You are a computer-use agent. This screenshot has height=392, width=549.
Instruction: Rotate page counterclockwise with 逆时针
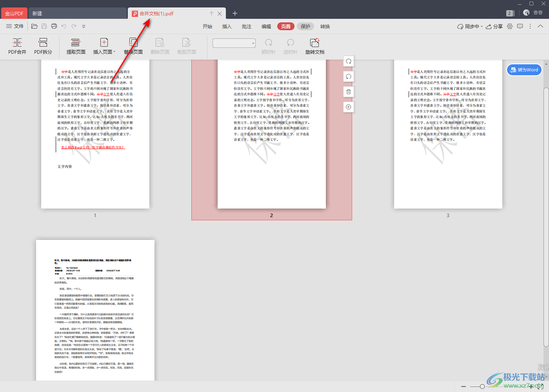(x=291, y=46)
